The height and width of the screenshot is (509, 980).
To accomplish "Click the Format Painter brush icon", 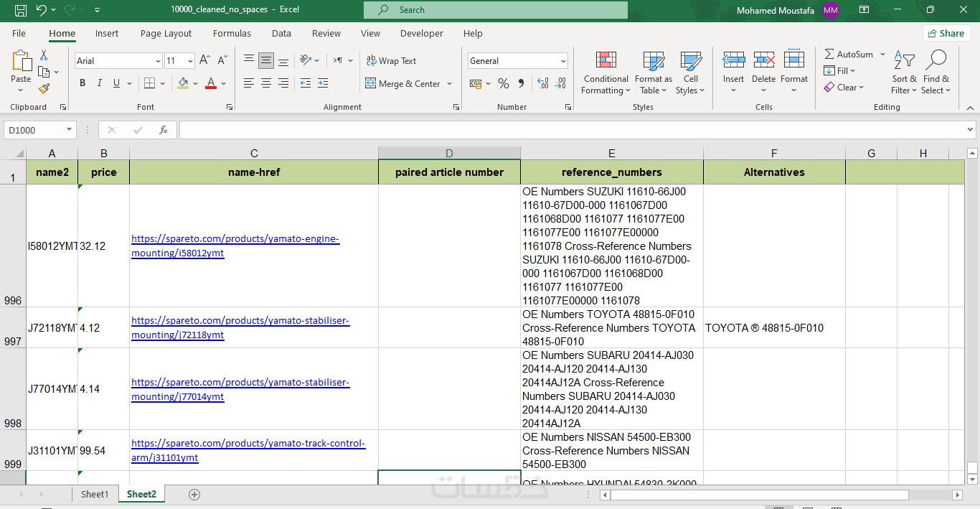I will coord(44,88).
